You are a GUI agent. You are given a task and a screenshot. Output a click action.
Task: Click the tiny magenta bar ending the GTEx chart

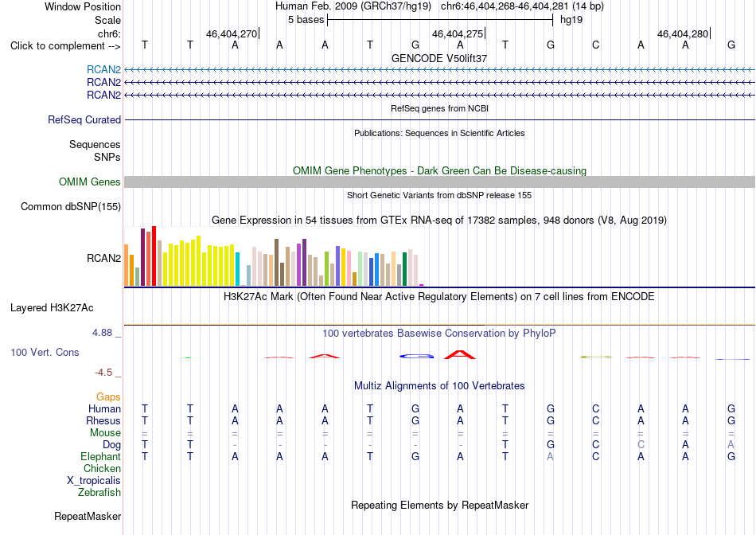tap(421, 285)
